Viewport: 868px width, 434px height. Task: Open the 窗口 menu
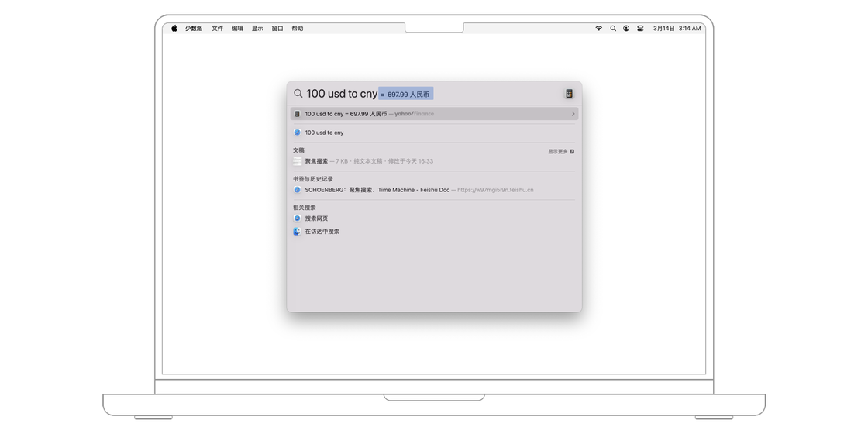[x=277, y=28]
